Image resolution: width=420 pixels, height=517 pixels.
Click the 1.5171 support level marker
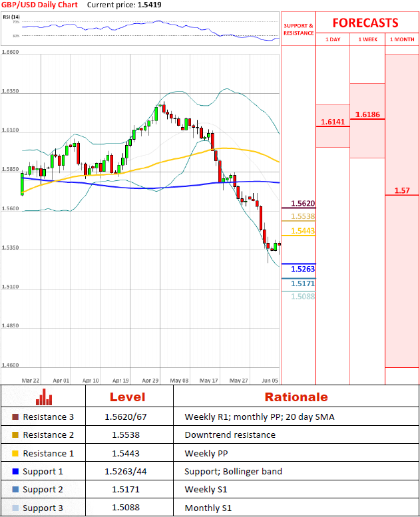pyautogui.click(x=303, y=283)
